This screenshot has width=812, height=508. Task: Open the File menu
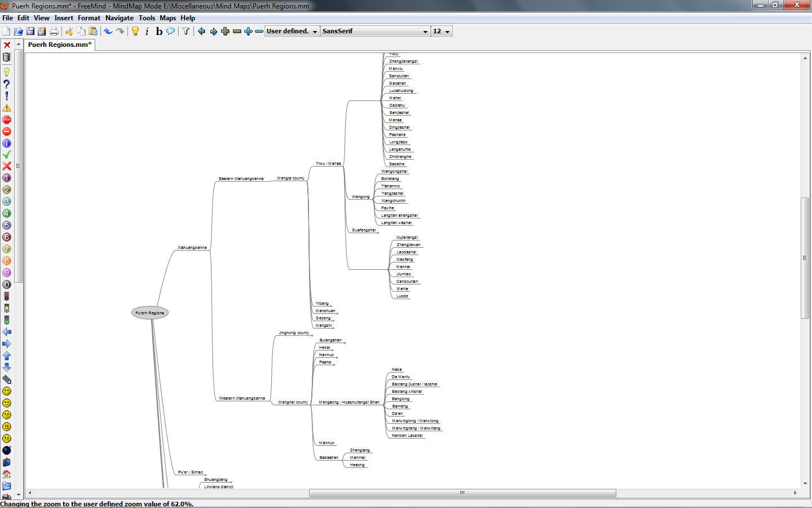coord(7,18)
